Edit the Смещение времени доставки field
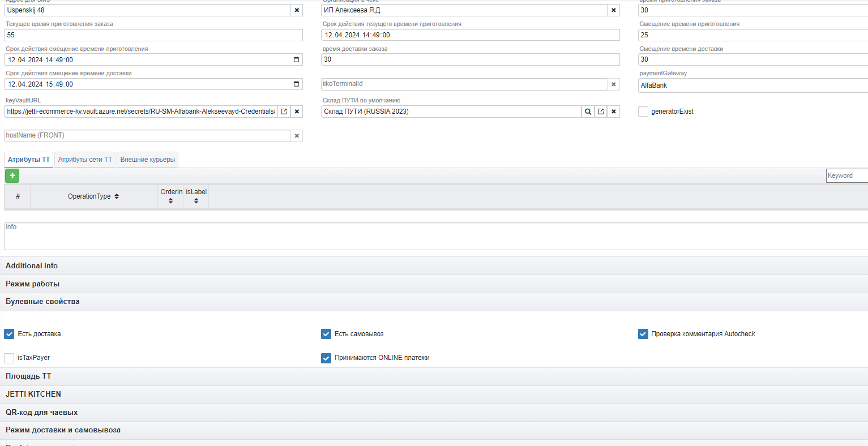868x446 pixels. click(753, 59)
